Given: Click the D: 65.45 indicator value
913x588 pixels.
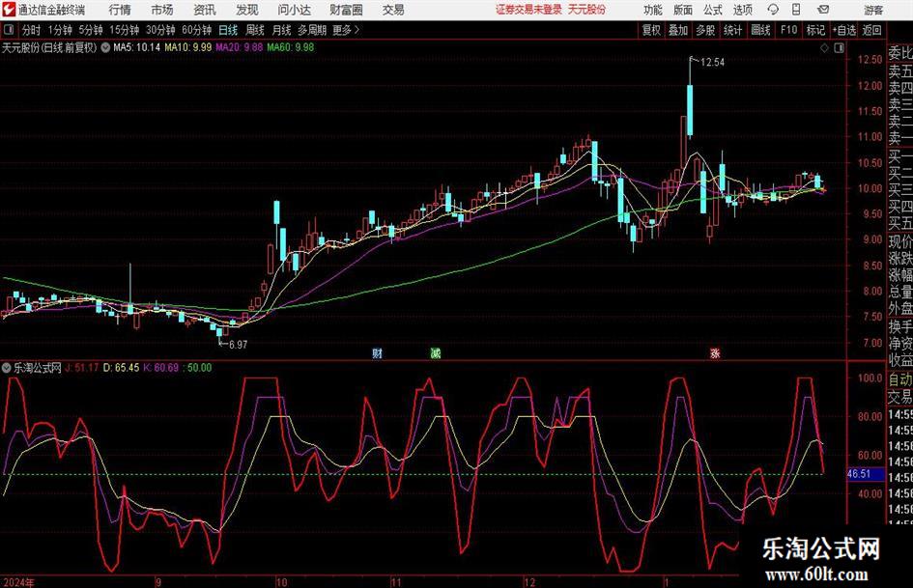Looking at the screenshot, I should [121, 368].
